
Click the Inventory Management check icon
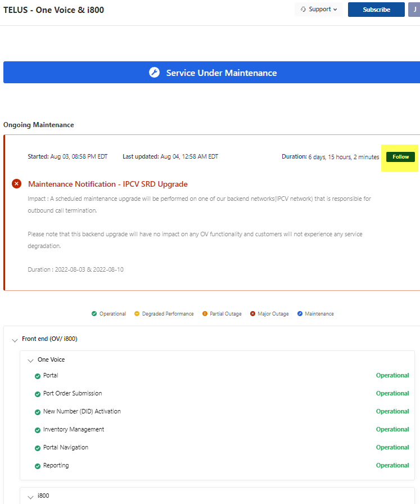click(x=38, y=430)
